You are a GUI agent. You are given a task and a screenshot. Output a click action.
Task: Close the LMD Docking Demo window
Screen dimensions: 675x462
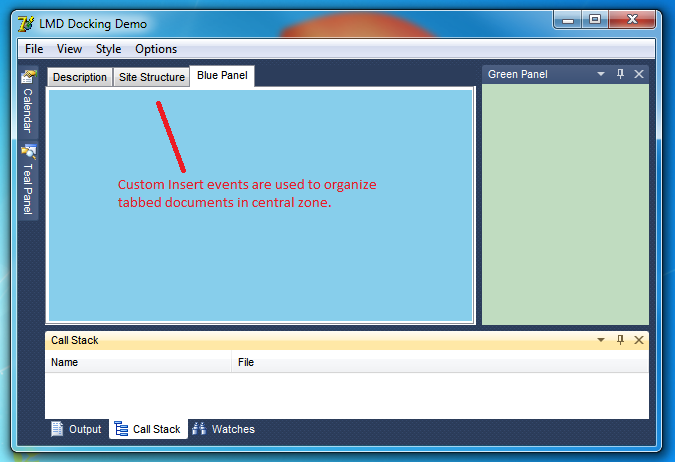point(632,19)
